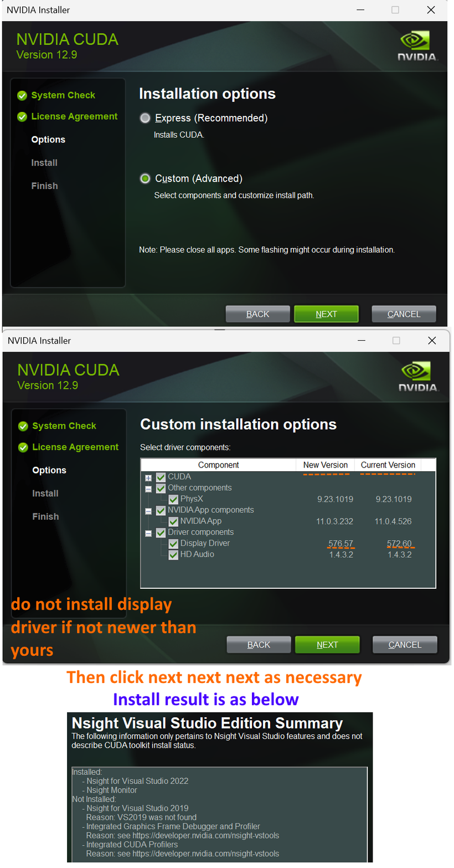Collapse the Driver components tree node

click(148, 533)
